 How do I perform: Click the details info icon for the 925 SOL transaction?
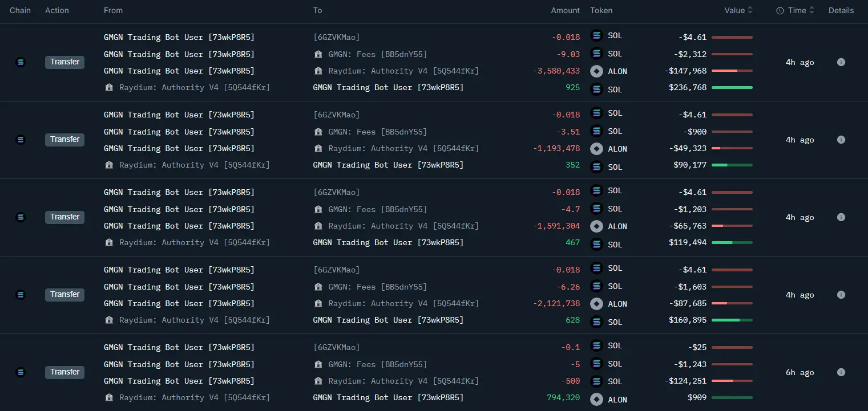pos(841,62)
